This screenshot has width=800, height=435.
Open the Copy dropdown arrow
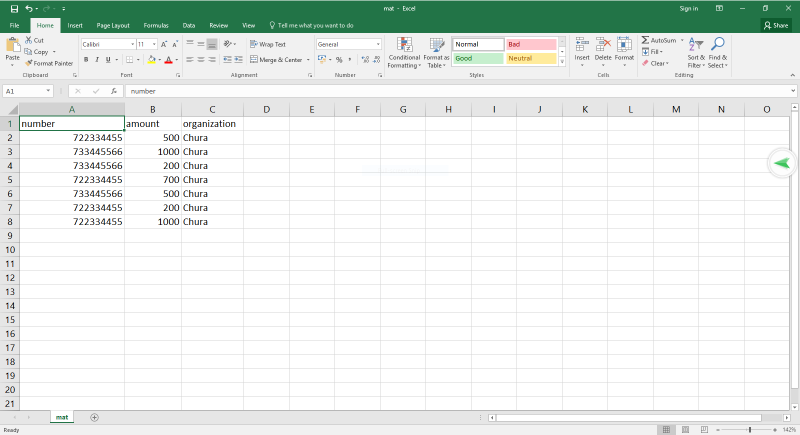tap(54, 52)
